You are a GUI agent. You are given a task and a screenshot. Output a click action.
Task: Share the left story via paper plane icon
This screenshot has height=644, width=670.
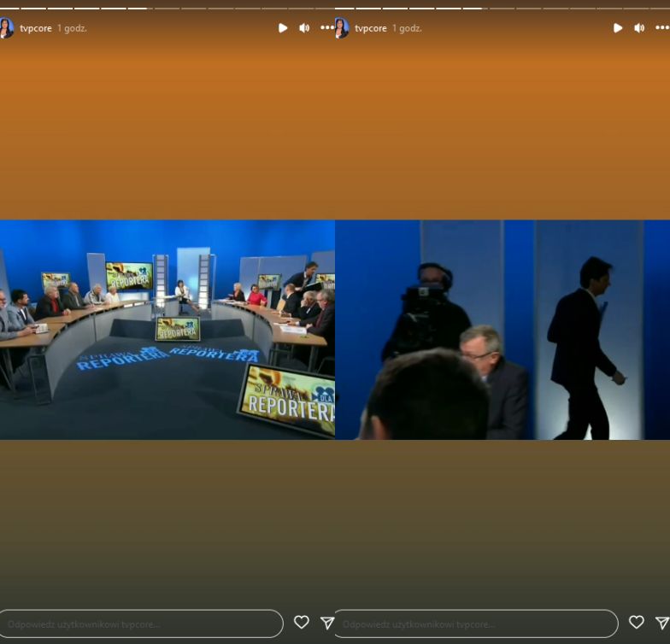coord(327,624)
